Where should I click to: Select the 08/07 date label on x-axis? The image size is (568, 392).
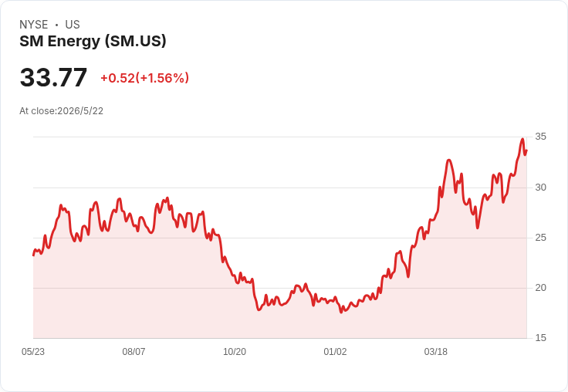134,352
